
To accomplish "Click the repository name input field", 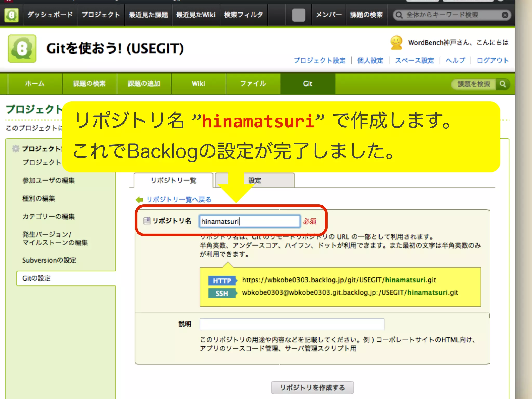I will point(249,221).
